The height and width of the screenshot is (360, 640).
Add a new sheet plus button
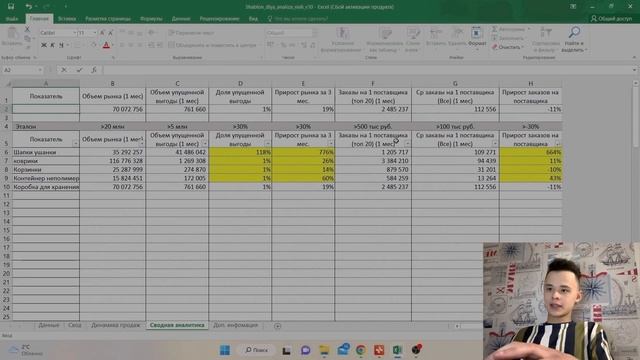[278, 326]
